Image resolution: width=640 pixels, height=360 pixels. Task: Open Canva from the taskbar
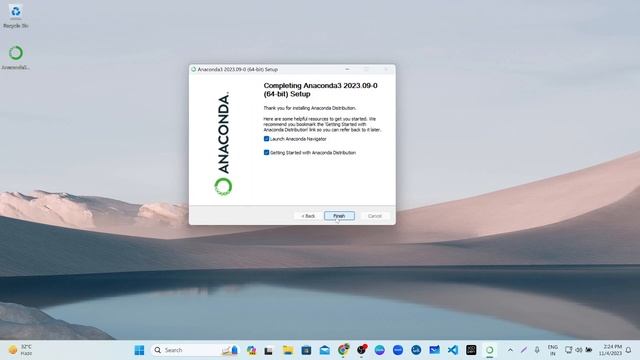coord(380,350)
